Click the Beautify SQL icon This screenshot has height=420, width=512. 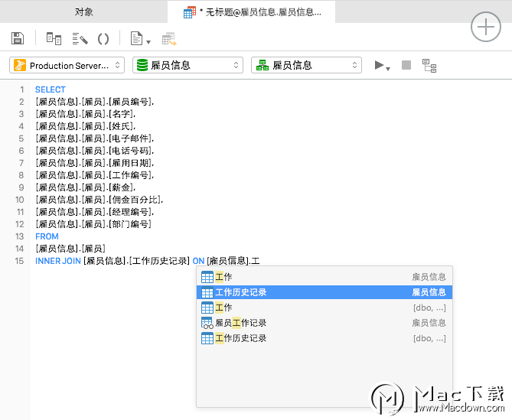pos(80,38)
